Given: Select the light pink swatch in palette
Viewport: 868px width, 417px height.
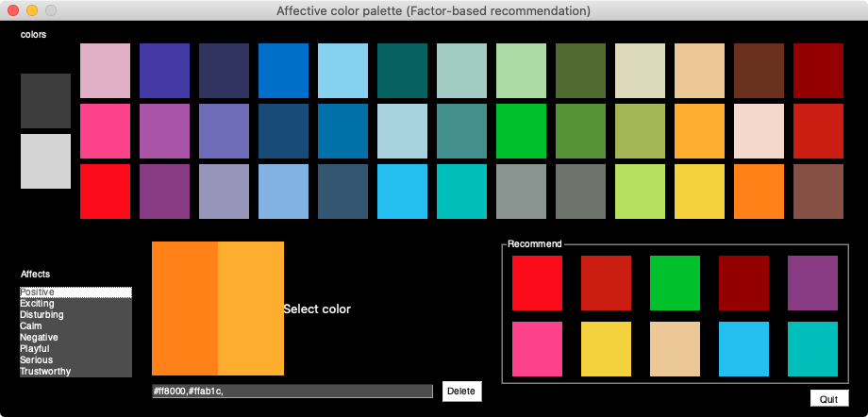Looking at the screenshot, I should coord(105,71).
